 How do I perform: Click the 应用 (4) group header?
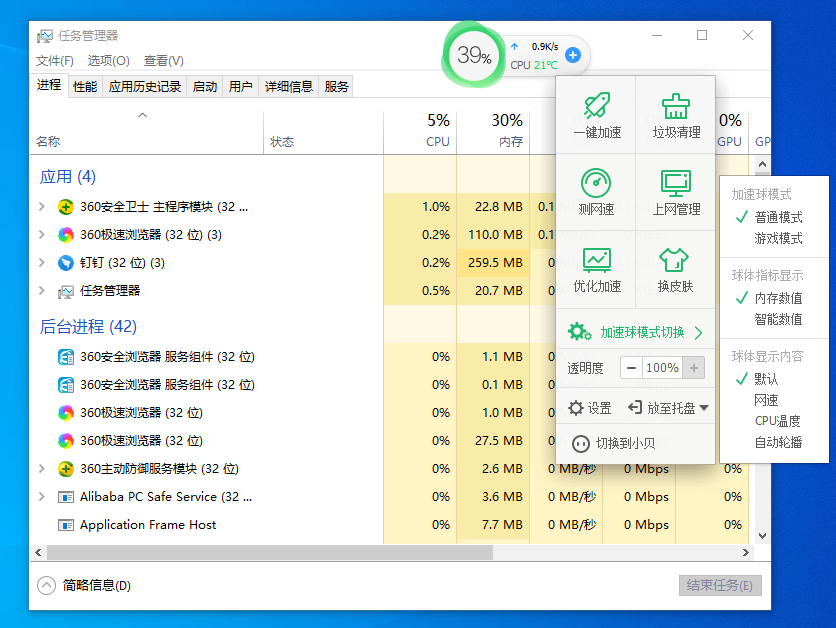click(x=68, y=176)
